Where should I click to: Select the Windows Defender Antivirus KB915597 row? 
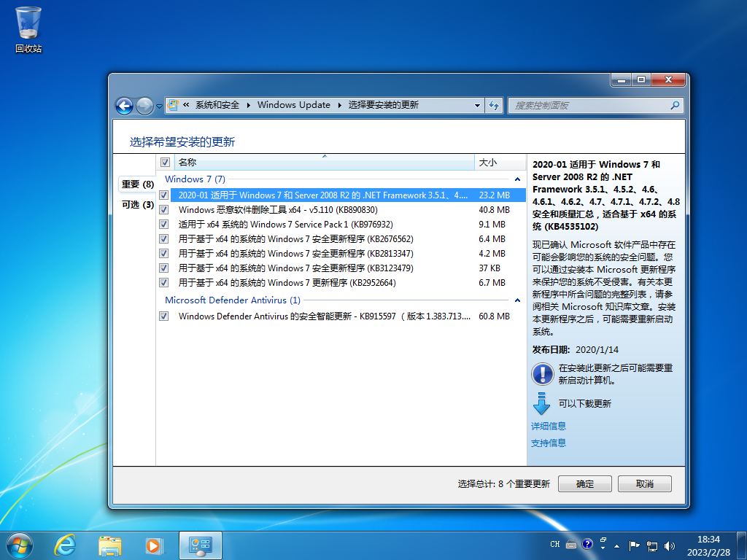(x=324, y=316)
